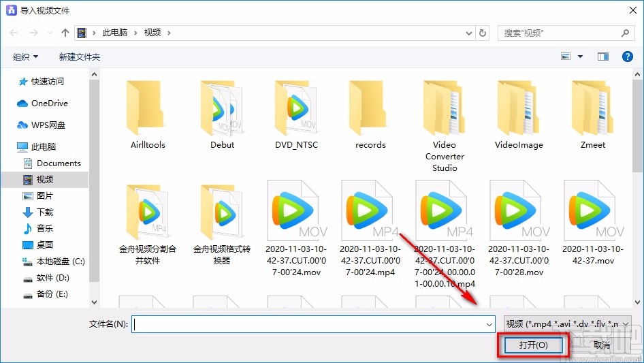644x363 pixels.
Task: Change the view layout icon
Action: (566, 57)
